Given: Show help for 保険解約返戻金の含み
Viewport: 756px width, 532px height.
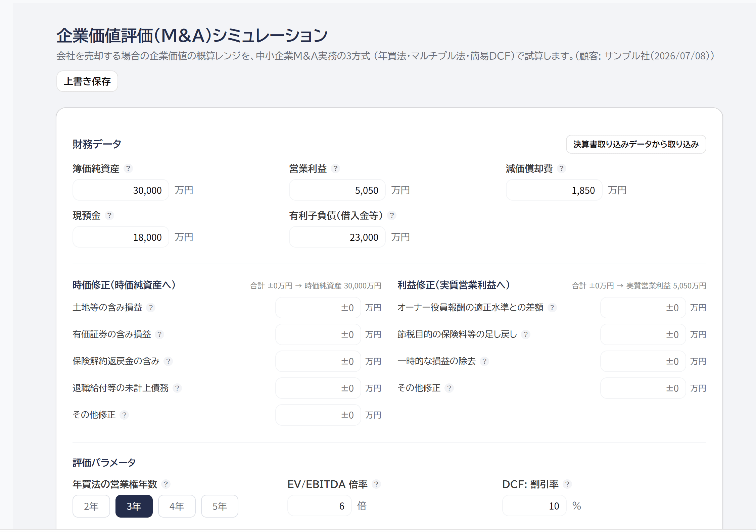Looking at the screenshot, I should tap(168, 361).
